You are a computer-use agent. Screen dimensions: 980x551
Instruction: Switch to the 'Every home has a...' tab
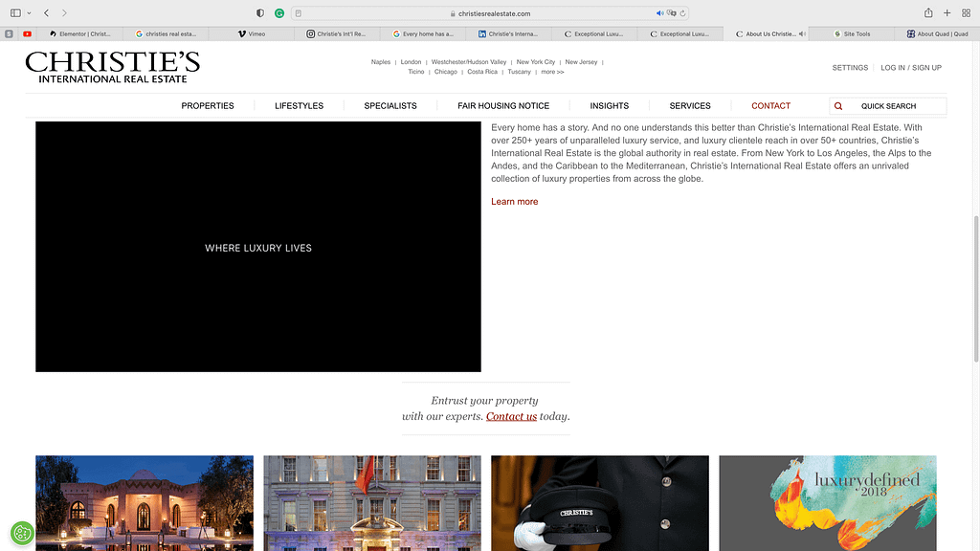[x=423, y=33]
